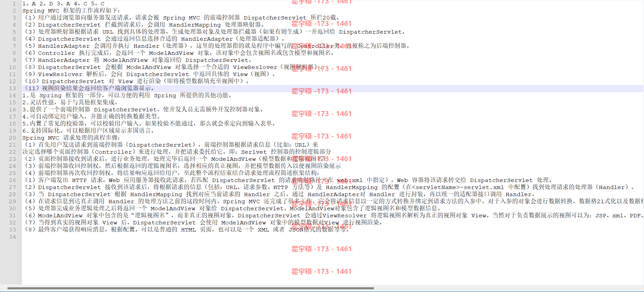Click the line "6.支持国际化"
The image size is (644, 292).
pos(89,131)
